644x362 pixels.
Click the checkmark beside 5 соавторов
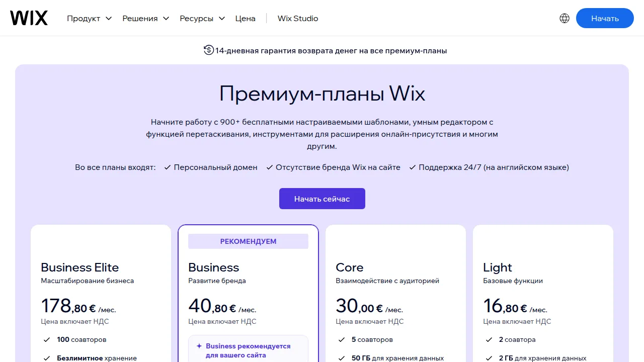coord(342,340)
